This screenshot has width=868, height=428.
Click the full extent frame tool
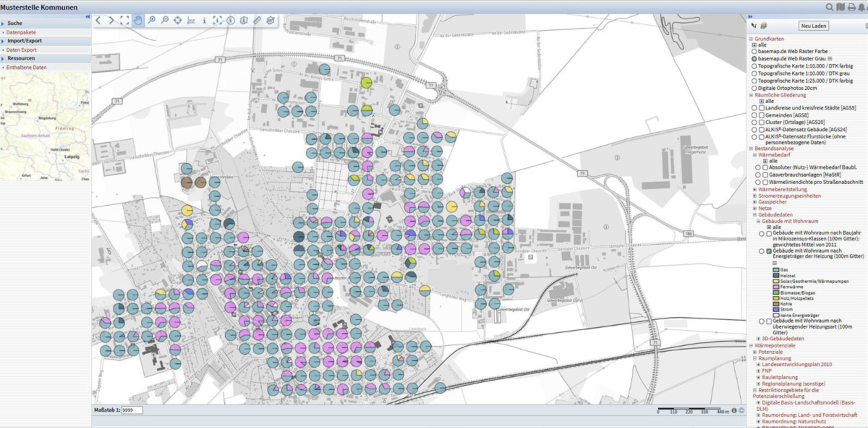coord(124,21)
